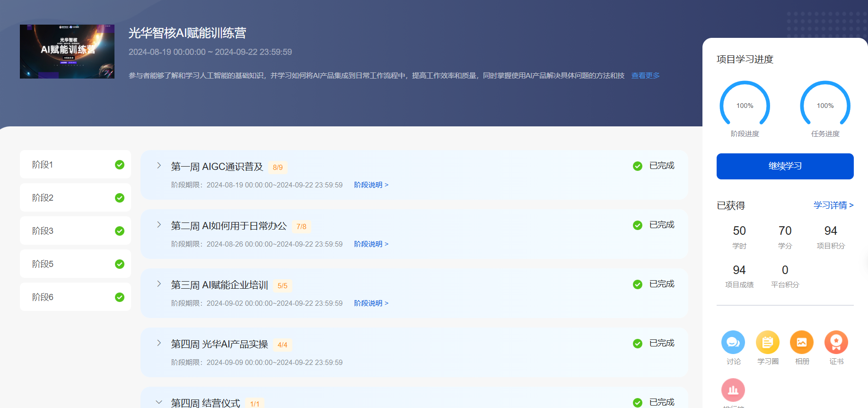Image resolution: width=868 pixels, height=408 pixels.
Task: Click 已完成 check icon for 第四周 光华AI产品实操
Action: [x=638, y=344]
